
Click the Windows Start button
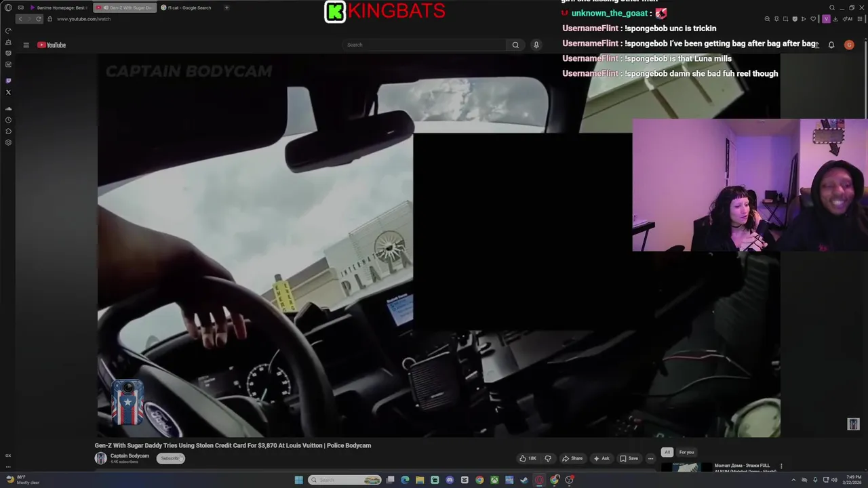coord(298,480)
